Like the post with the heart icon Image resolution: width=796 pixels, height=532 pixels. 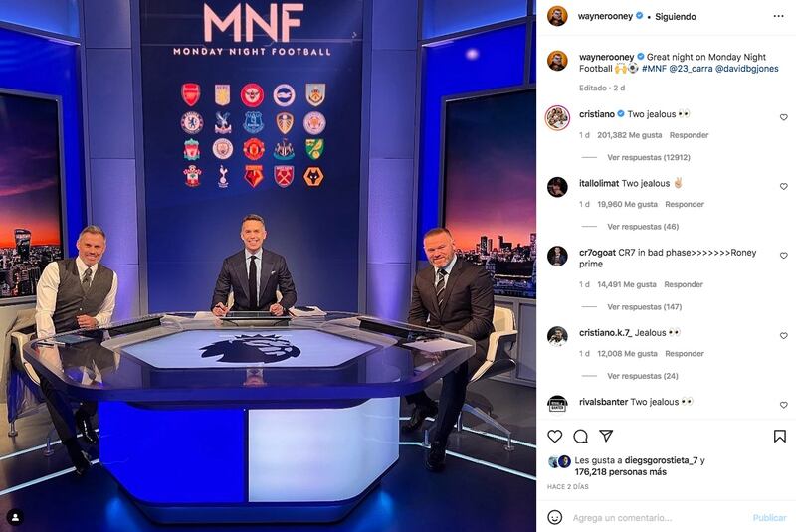[555, 437]
